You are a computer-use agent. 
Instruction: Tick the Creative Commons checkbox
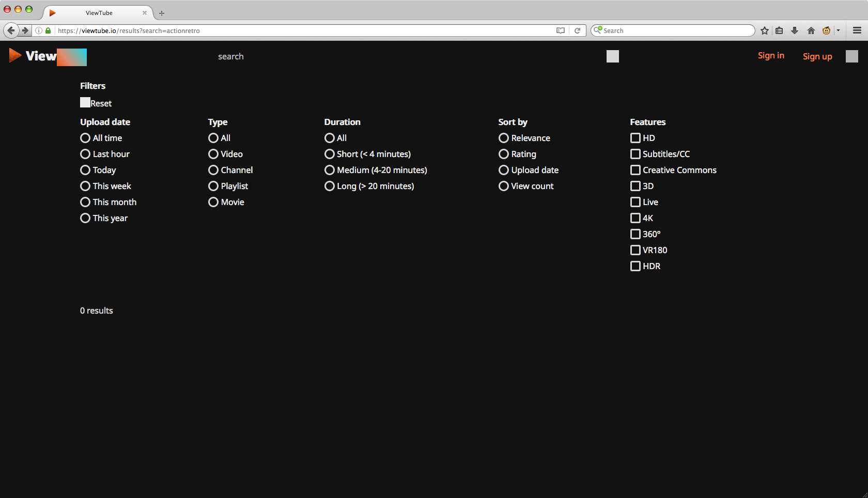[636, 170]
